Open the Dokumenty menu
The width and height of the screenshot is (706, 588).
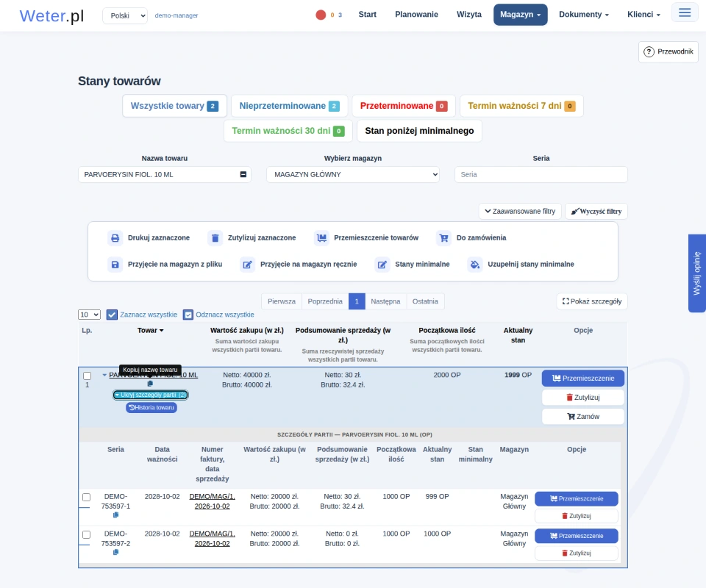point(583,15)
